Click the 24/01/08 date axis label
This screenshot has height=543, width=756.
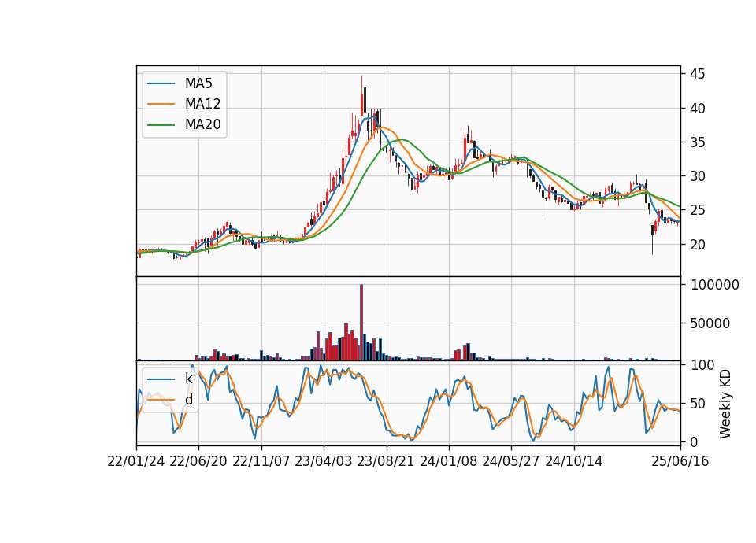coord(448,461)
